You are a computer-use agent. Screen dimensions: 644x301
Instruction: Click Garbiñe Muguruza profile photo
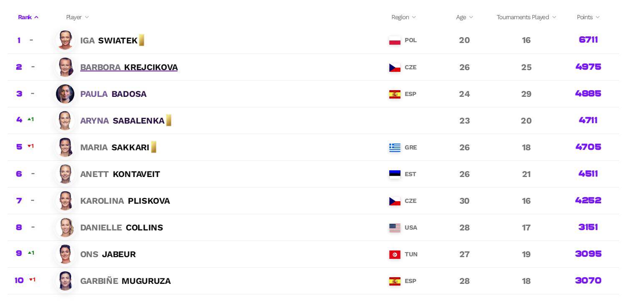(65, 281)
